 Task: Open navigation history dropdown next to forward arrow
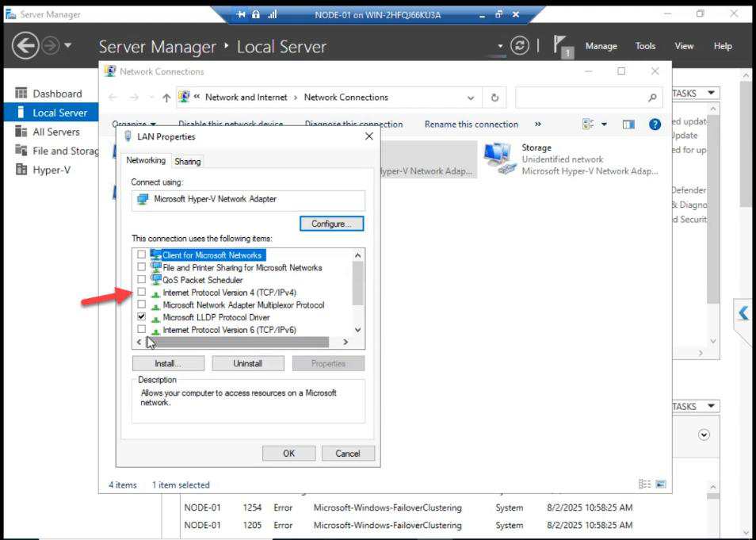pyautogui.click(x=68, y=45)
